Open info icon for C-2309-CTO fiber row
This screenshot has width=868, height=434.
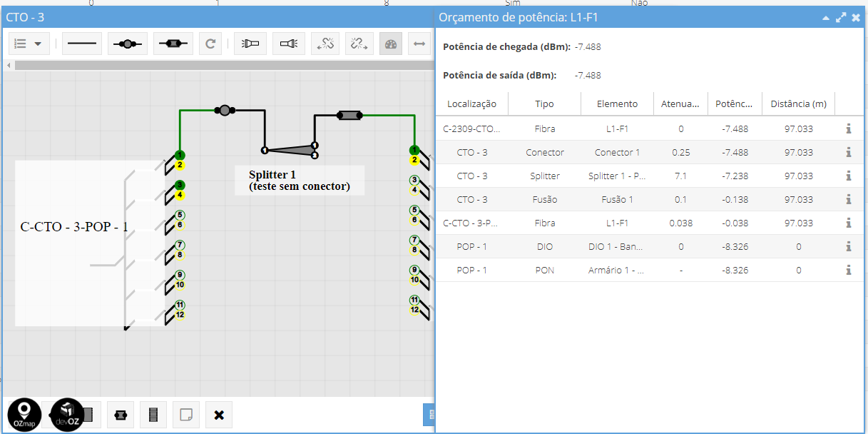(849, 128)
